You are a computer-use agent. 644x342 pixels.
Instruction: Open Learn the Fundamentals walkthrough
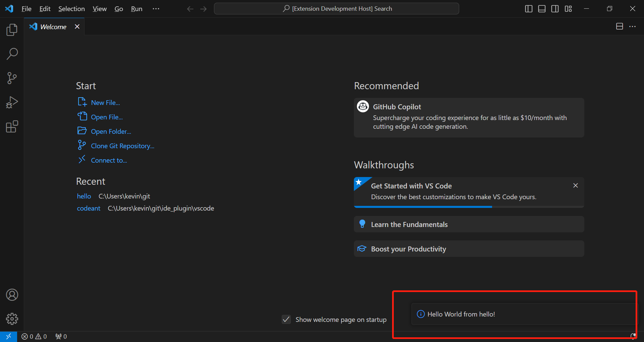pos(469,224)
